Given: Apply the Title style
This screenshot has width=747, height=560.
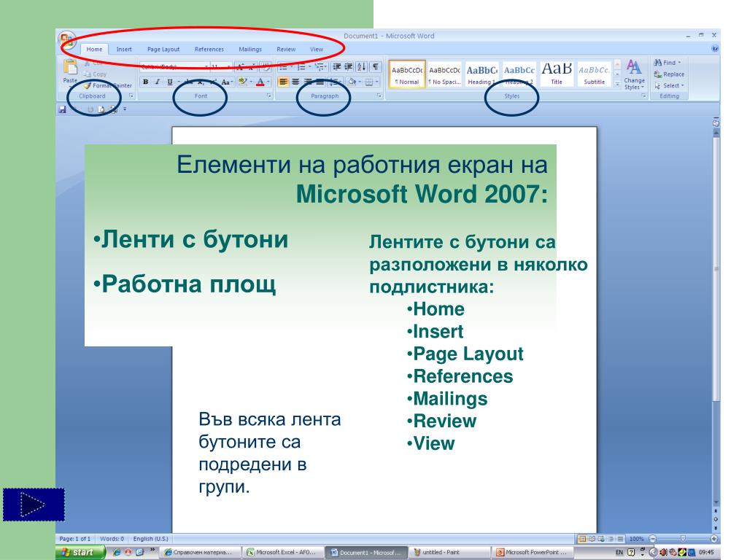Looking at the screenshot, I should click(557, 74).
